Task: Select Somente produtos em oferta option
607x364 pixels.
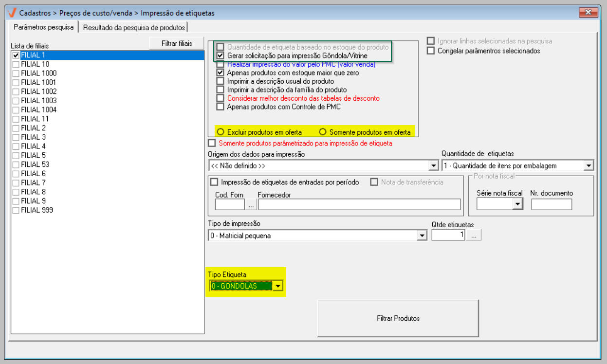Action: point(323,132)
